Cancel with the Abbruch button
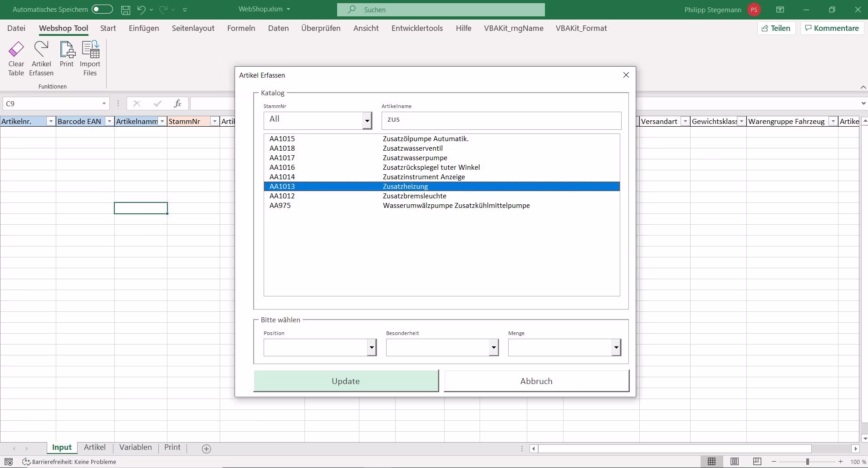The height and width of the screenshot is (468, 868). (535, 381)
